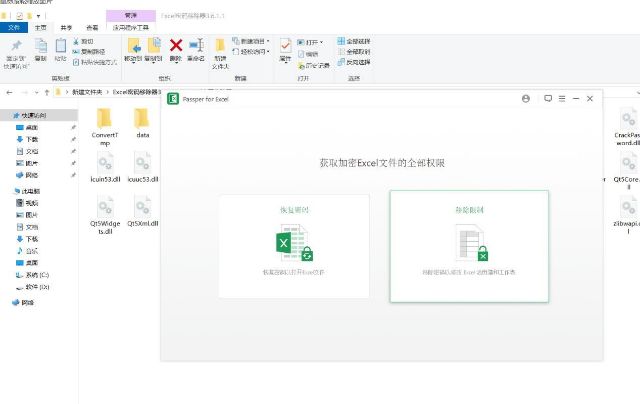Open the Passper hamburger menu
Viewport: 640px width, 404px height.
562,99
